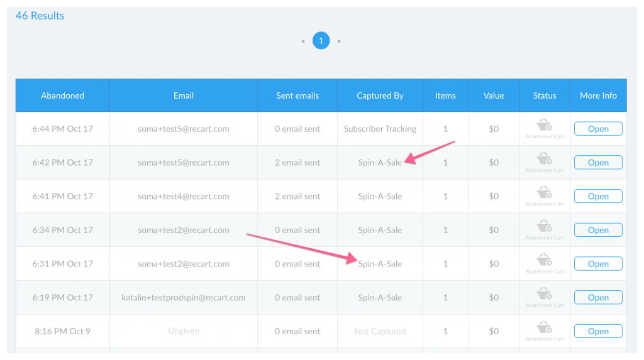Click Abandoned Cart icon in 6:44 PM row
644x360 pixels.
[x=545, y=124]
